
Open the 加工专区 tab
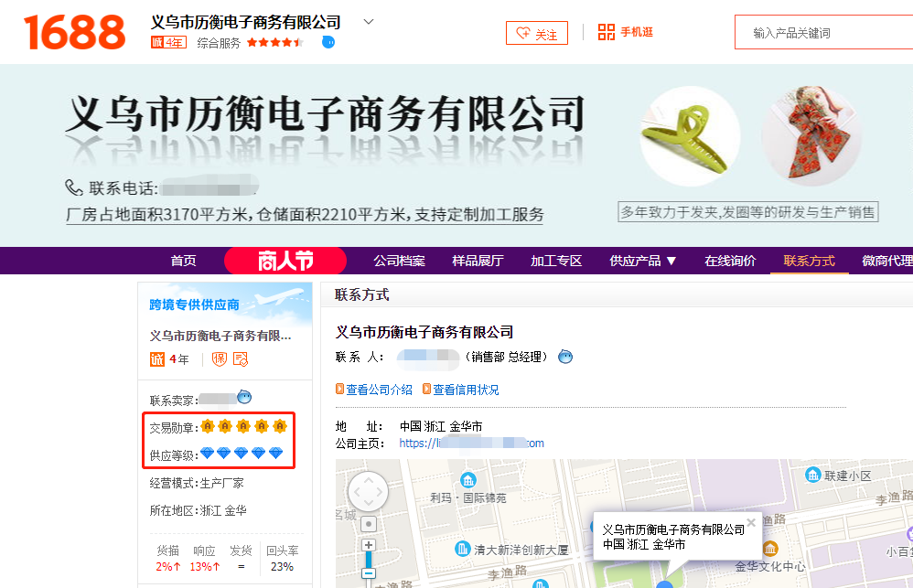click(x=556, y=261)
